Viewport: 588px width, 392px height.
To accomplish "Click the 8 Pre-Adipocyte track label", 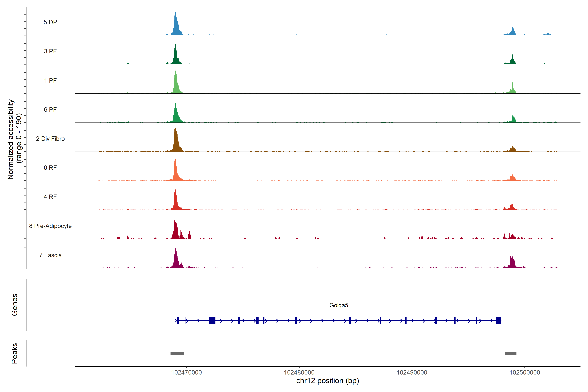I will [x=50, y=226].
